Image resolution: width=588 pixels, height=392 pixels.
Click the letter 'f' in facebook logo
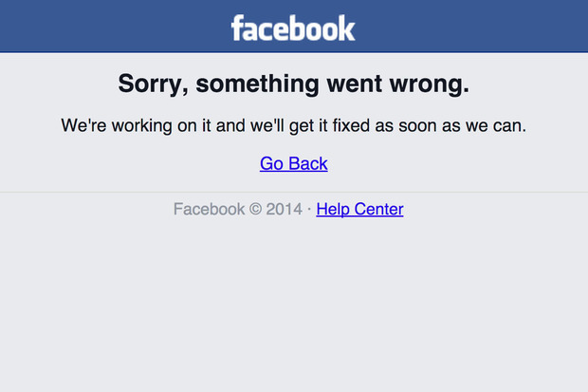(237, 28)
